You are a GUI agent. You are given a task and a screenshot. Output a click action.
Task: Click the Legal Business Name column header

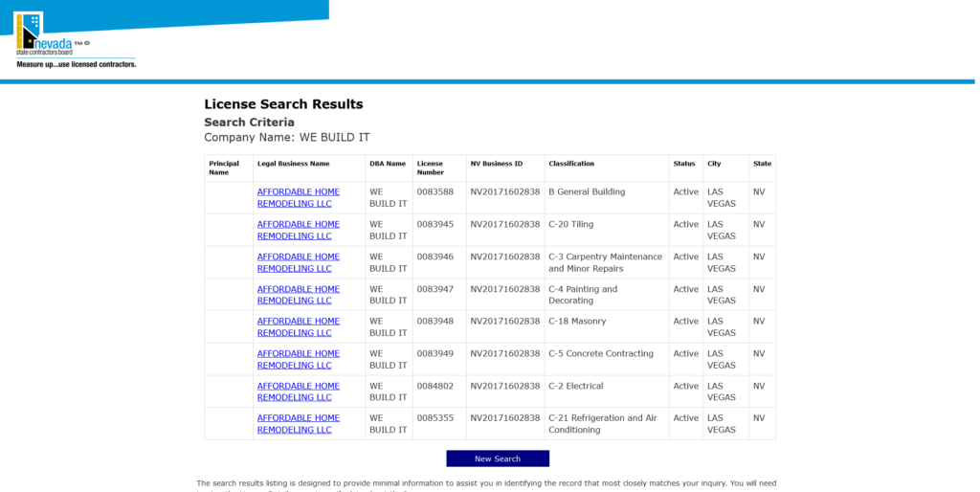coord(293,164)
